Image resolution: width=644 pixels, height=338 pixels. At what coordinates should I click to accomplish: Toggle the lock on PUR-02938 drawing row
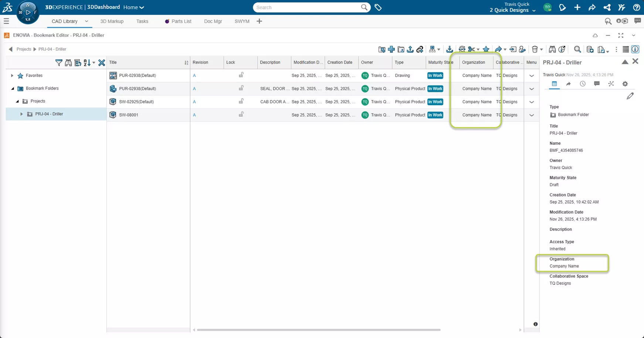point(241,75)
